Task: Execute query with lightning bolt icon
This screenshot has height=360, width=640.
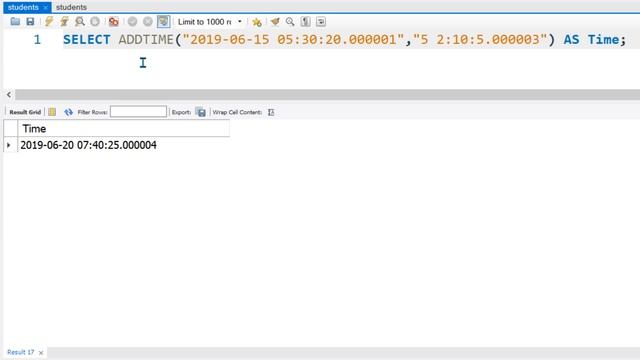Action: [x=49, y=22]
